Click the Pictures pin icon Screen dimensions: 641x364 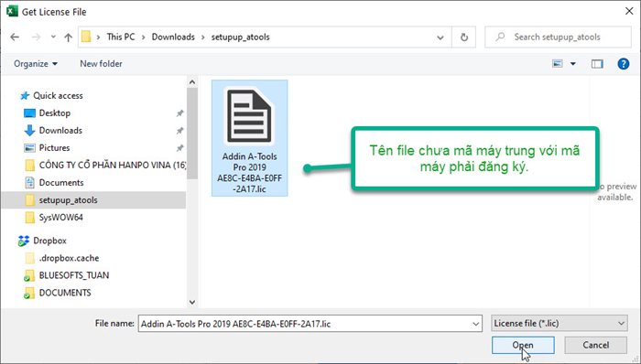click(x=179, y=148)
